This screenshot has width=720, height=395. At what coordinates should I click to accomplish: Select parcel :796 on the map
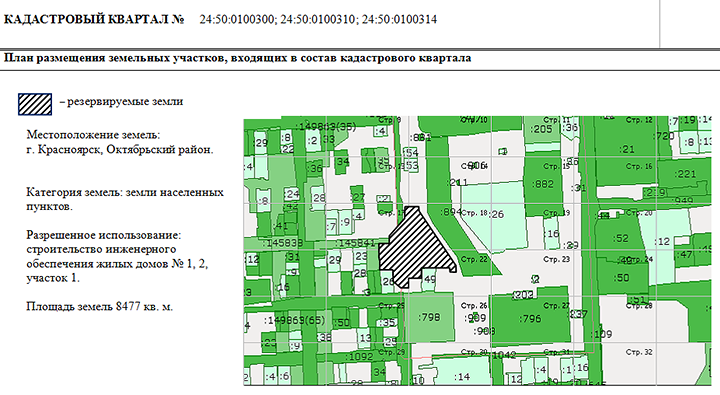(530, 318)
